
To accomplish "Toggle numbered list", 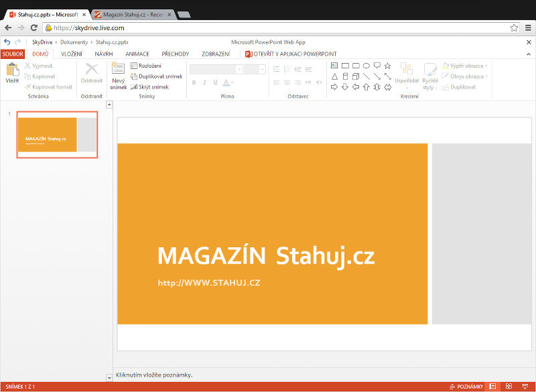I will 287,70.
